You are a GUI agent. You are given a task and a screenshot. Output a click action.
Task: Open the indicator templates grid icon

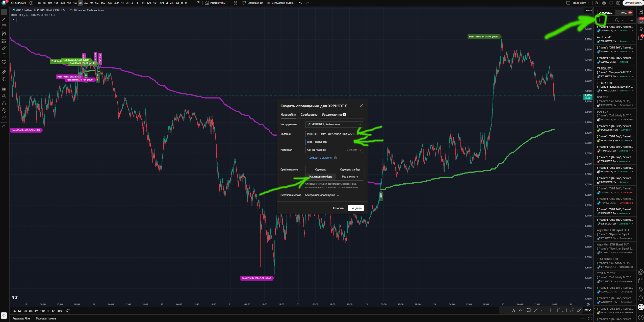click(235, 3)
